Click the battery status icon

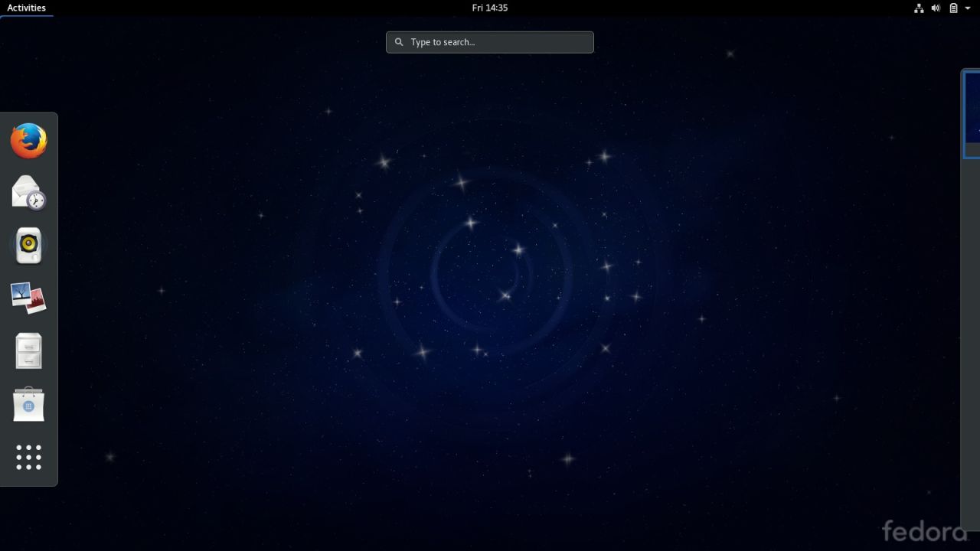point(952,8)
